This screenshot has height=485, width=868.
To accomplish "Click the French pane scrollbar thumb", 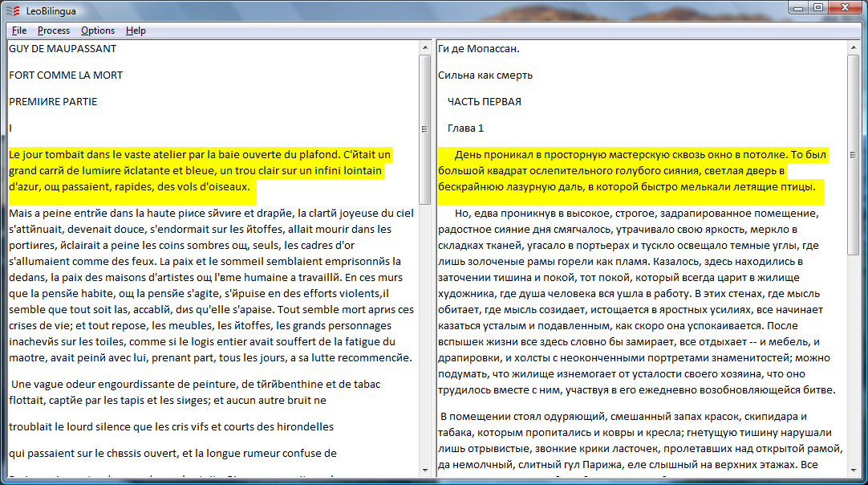I will (x=425, y=129).
